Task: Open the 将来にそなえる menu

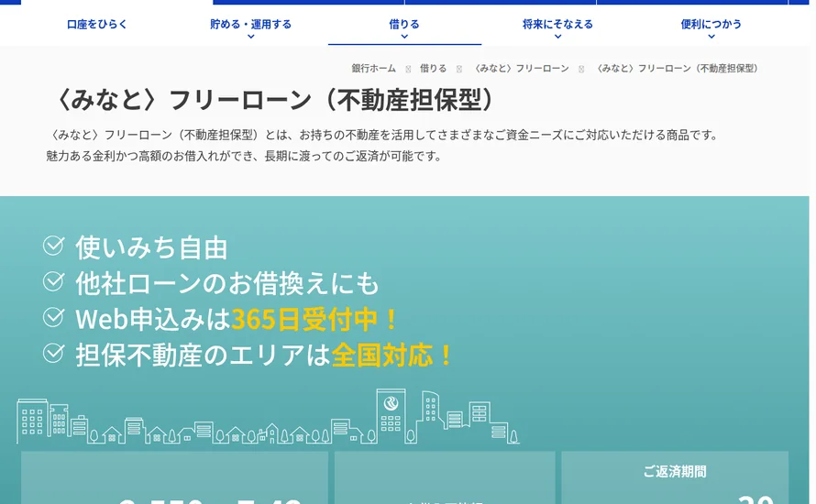Action: 557,24
